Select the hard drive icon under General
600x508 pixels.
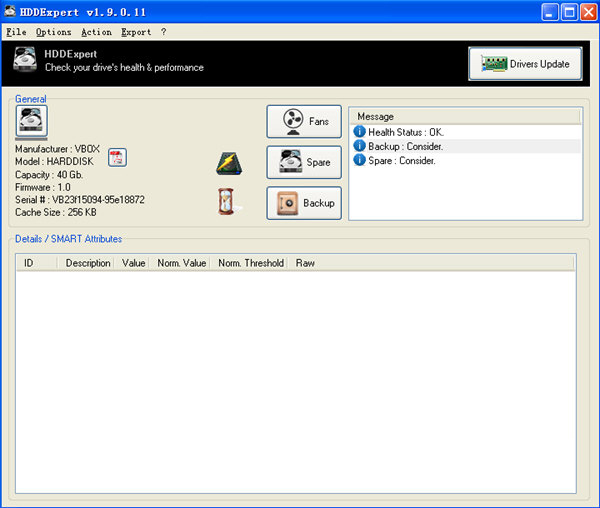[x=31, y=121]
